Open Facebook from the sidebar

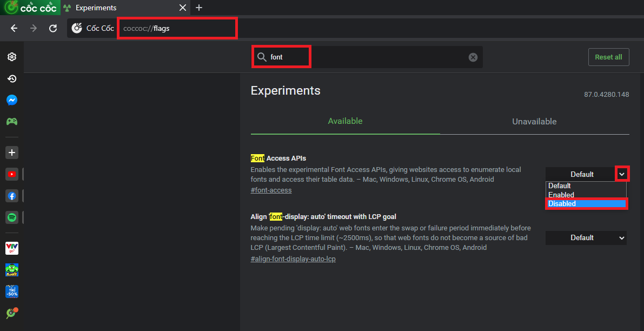coord(12,196)
